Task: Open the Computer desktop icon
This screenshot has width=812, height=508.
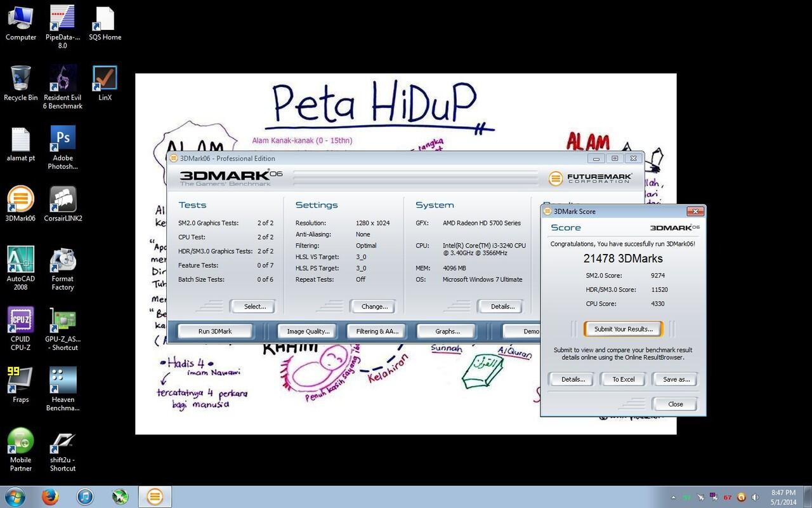Action: [x=20, y=23]
